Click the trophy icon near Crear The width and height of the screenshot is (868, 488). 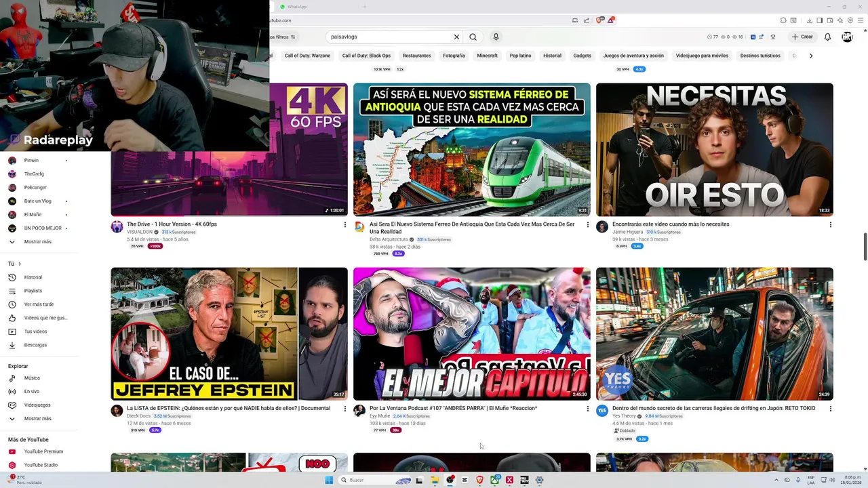(772, 37)
